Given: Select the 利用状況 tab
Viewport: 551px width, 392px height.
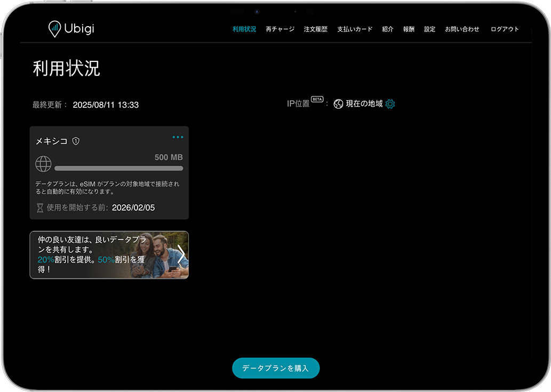Looking at the screenshot, I should (x=244, y=29).
